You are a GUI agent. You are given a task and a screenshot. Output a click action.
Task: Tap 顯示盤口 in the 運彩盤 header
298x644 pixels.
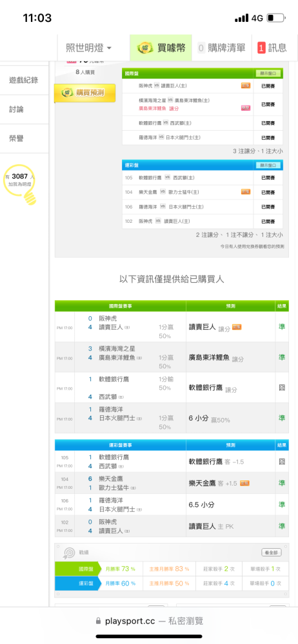point(268,165)
